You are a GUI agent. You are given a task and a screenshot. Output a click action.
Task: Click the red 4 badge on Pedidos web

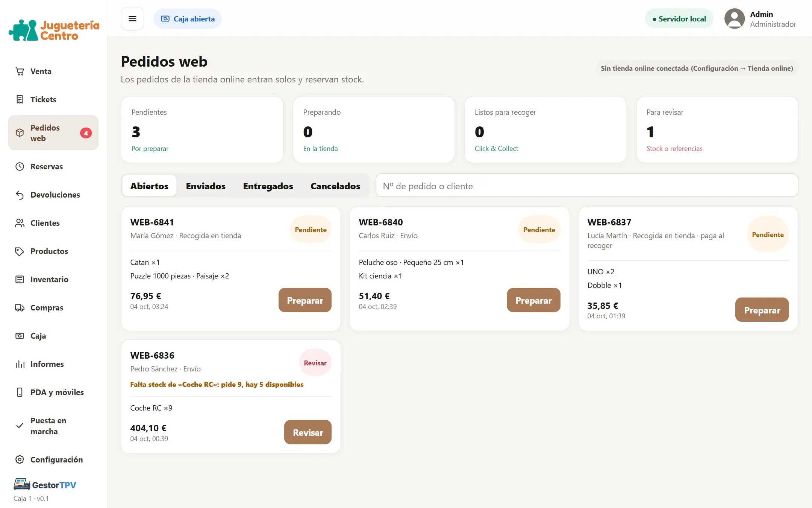coord(86,133)
